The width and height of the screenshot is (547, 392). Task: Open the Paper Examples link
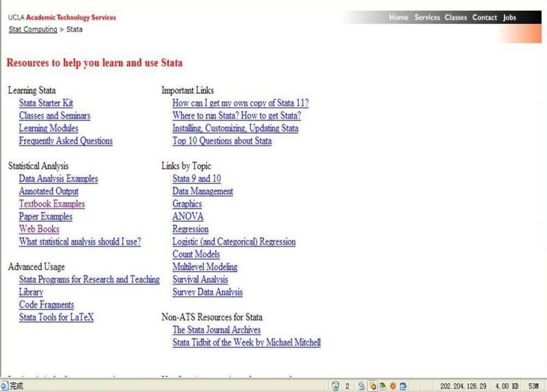tap(46, 216)
